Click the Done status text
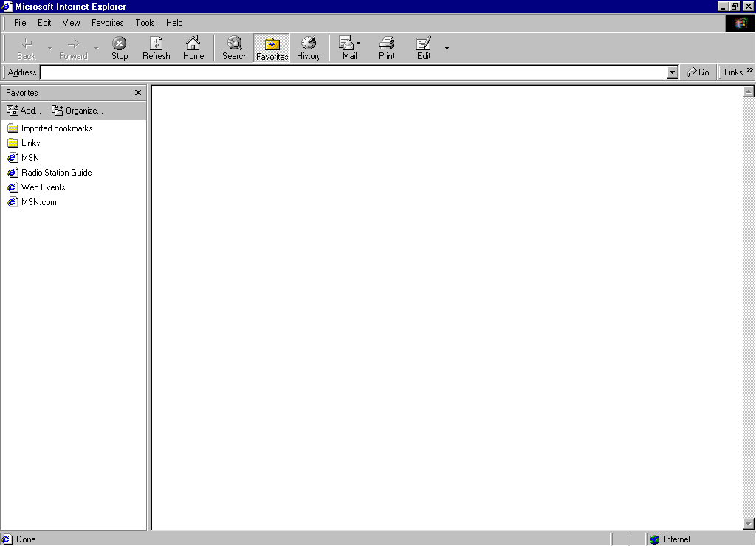The image size is (756, 546). point(26,539)
